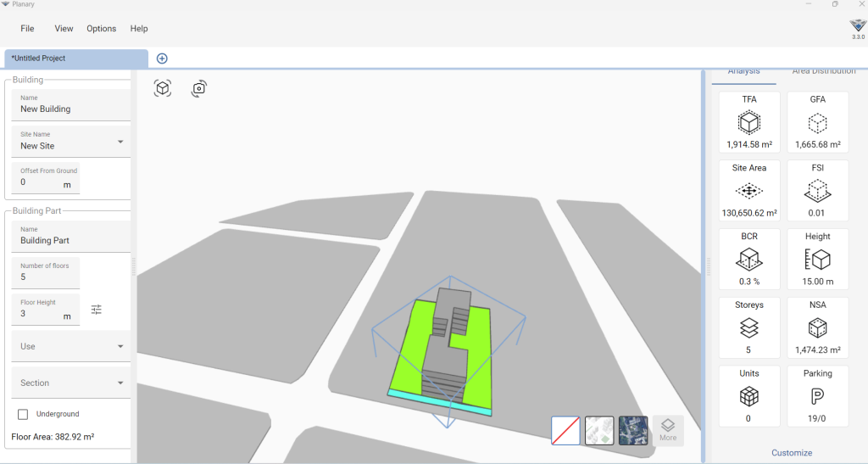
Task: Click the BCR coverage icon
Action: click(749, 259)
